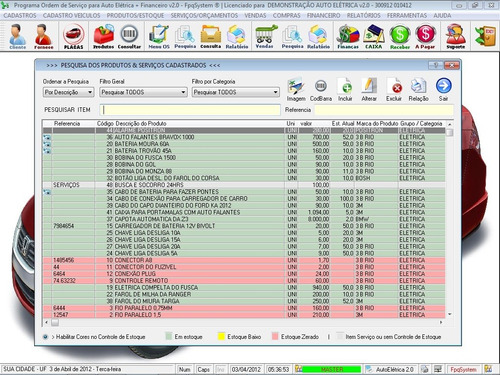Click the FpqSystem link in status bar

pyautogui.click(x=463, y=369)
